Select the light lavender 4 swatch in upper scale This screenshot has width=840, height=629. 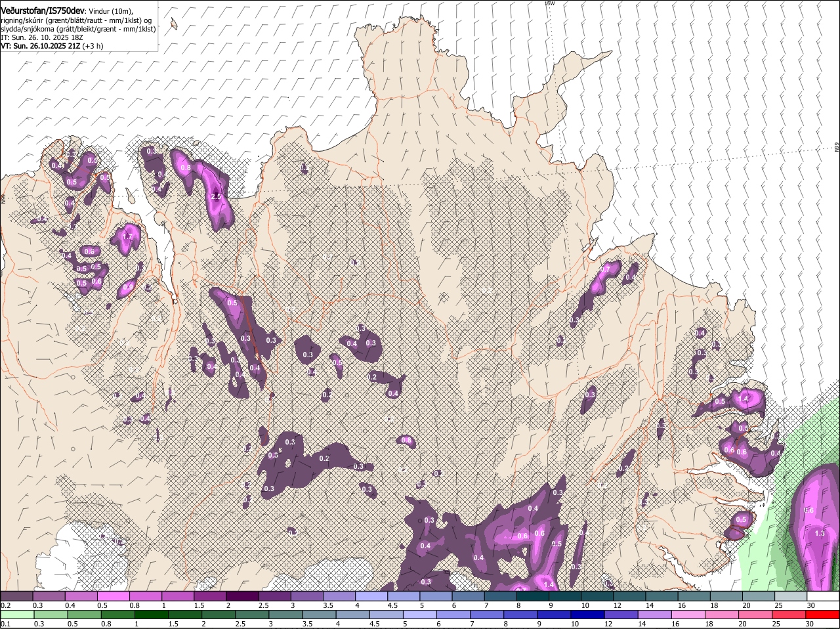[x=371, y=596]
